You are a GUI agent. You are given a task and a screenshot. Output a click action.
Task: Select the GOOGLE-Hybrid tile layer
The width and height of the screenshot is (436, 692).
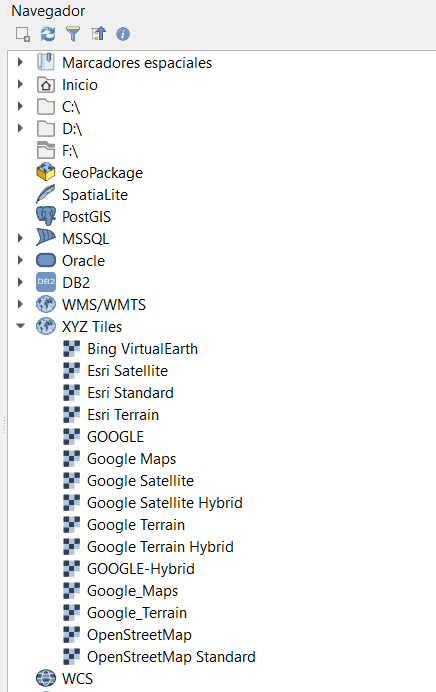point(141,569)
